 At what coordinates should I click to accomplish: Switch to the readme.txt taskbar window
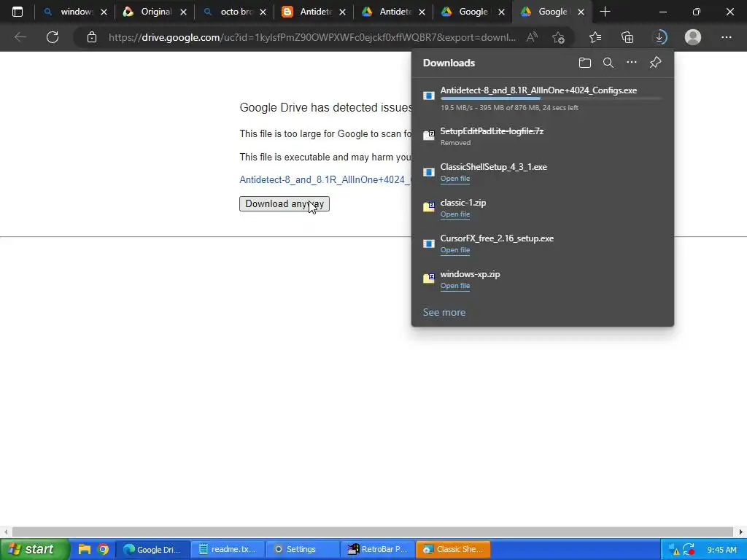[x=228, y=549]
